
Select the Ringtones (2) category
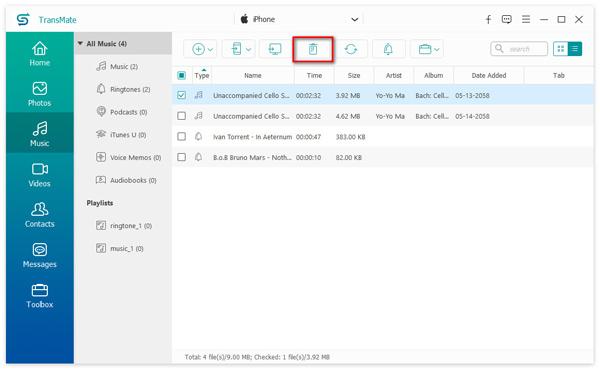[123, 89]
